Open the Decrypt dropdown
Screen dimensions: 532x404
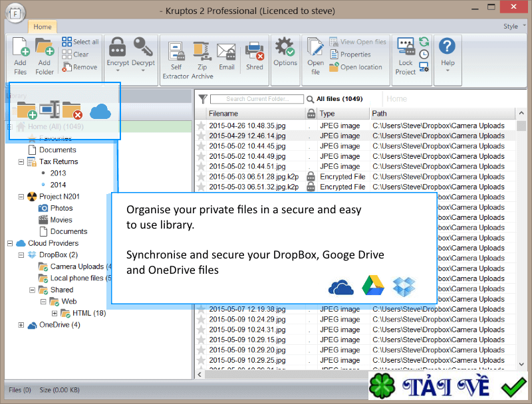click(x=142, y=54)
